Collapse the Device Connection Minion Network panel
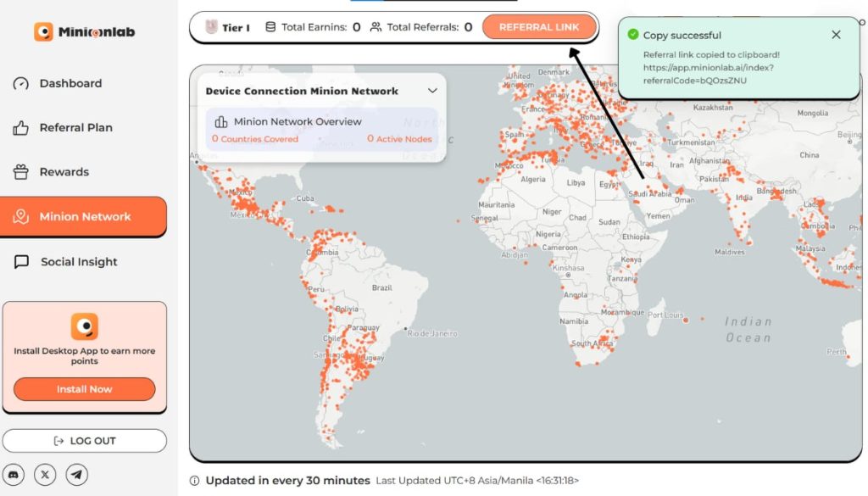868x496 pixels. click(432, 91)
